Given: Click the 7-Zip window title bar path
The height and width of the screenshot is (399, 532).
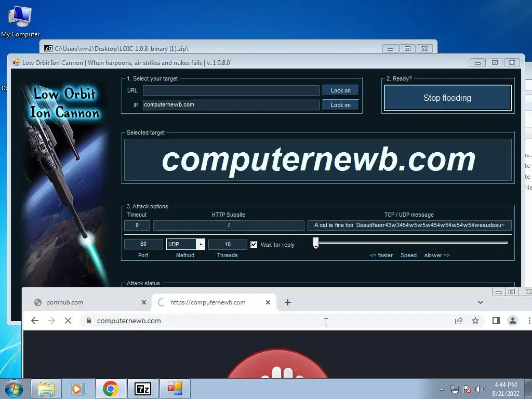Looking at the screenshot, I should [122, 48].
